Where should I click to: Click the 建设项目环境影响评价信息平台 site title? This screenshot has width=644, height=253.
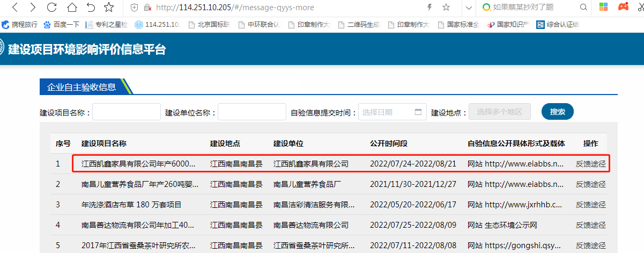(x=87, y=49)
